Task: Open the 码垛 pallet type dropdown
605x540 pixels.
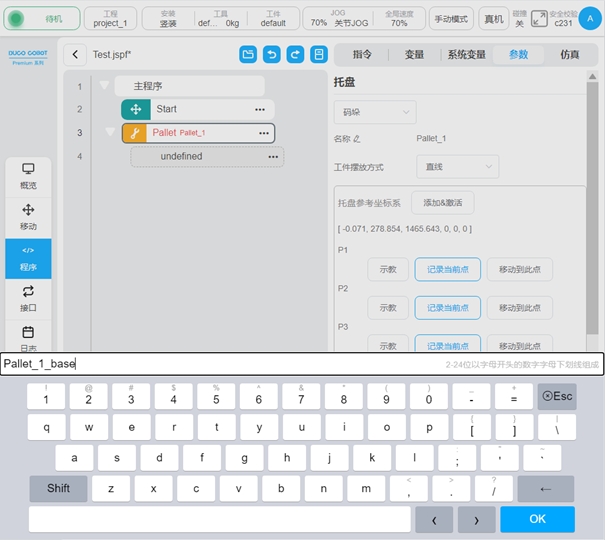Action: pyautogui.click(x=374, y=113)
